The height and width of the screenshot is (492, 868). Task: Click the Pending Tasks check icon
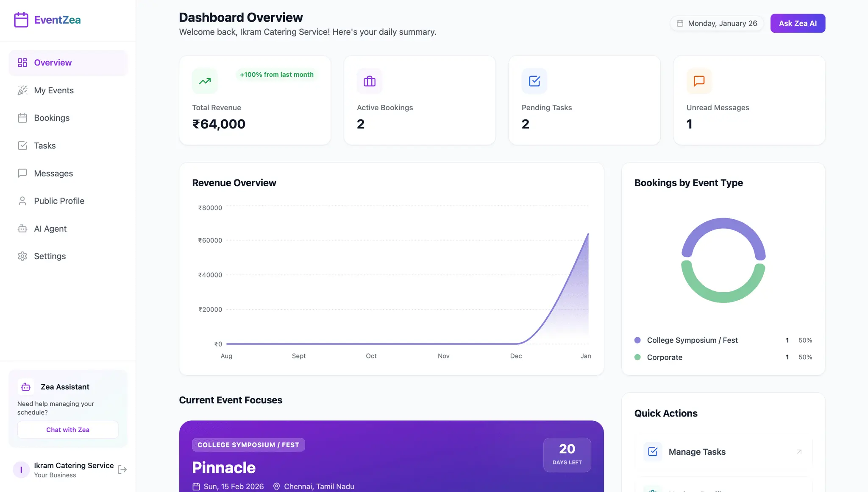coord(534,81)
